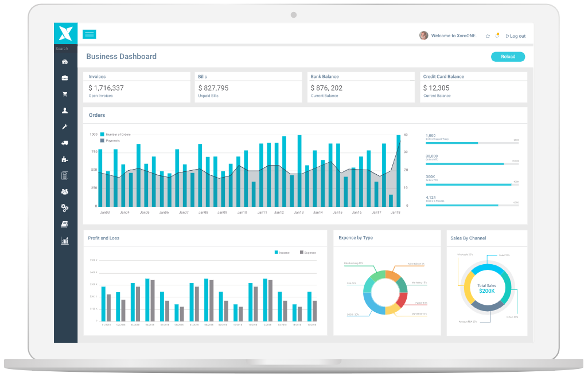This screenshot has width=588, height=377.
Task: Click the Unpaid Bills link
Action: (209, 96)
